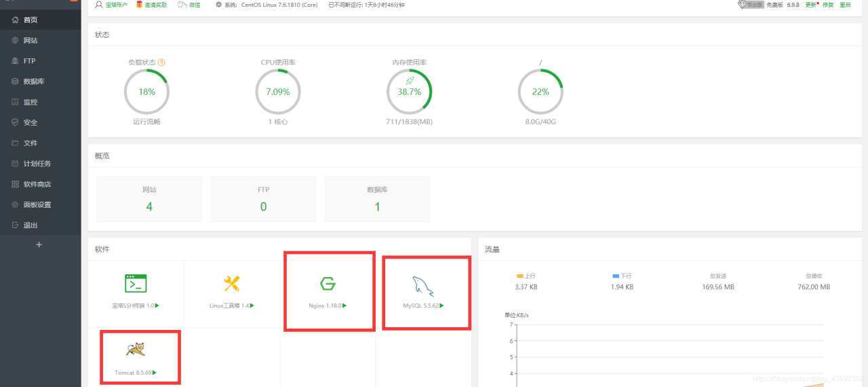Open the Nginx software icon

tap(328, 284)
